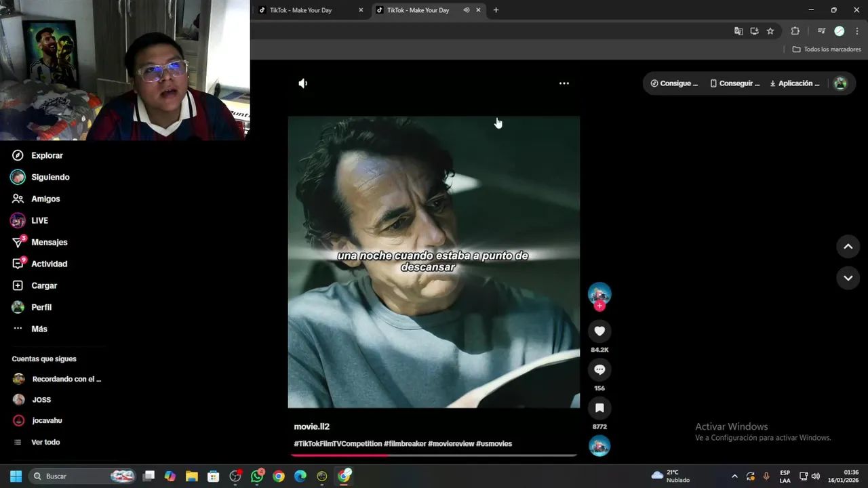Viewport: 868px width, 488px height.
Task: Open movie.ll2 creator profile name
Action: 311,426
